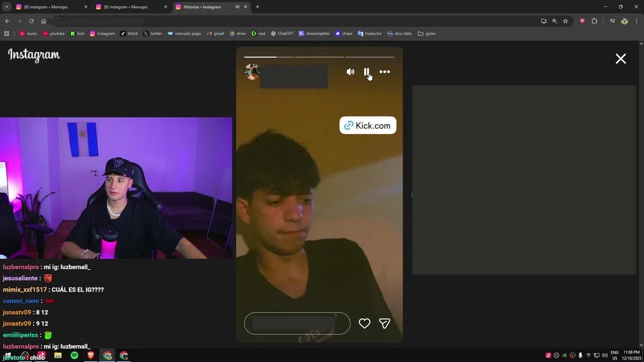644x362 pixels.
Task: Expand the tab search dropdown arrow
Action: point(7,7)
